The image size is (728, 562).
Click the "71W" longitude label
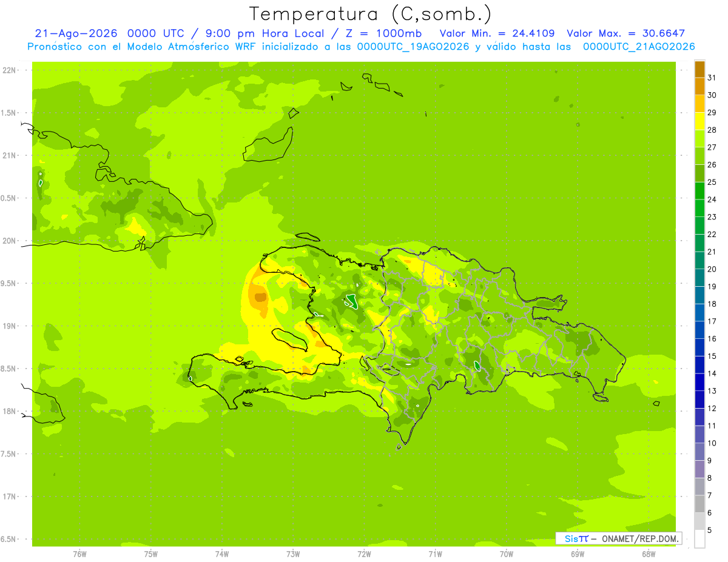435,554
